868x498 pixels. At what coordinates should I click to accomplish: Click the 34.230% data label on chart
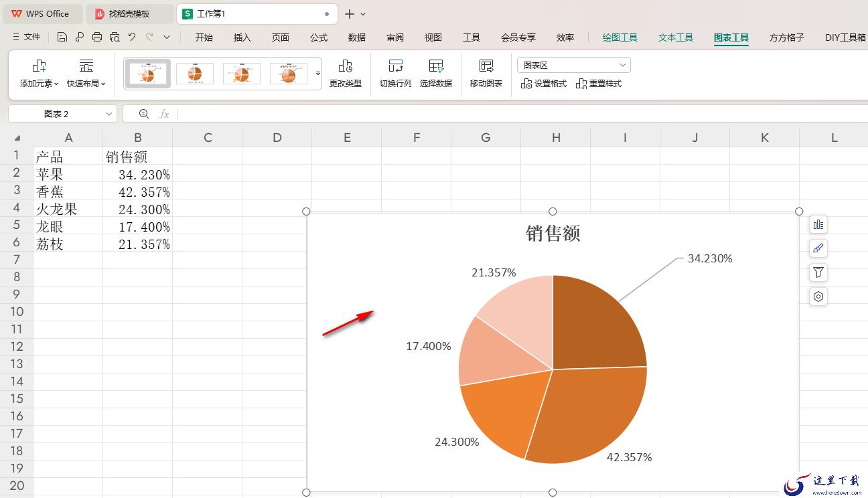(x=710, y=258)
